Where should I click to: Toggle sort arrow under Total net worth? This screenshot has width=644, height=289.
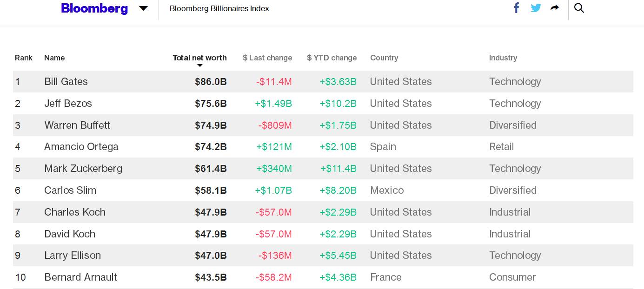(x=200, y=66)
